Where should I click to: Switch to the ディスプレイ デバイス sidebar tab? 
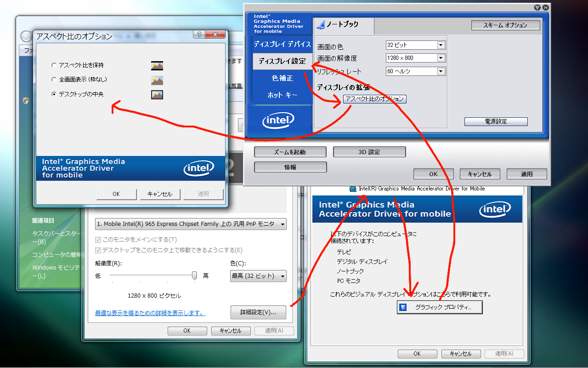(282, 44)
